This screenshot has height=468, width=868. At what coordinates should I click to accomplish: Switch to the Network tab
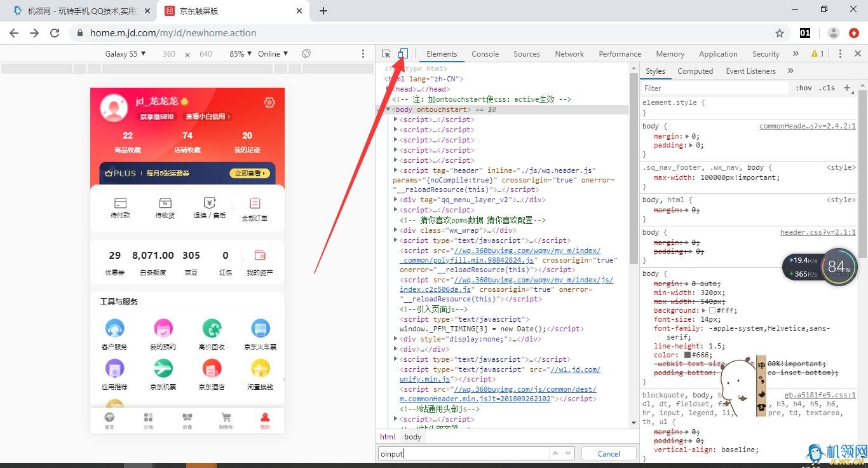pos(569,54)
